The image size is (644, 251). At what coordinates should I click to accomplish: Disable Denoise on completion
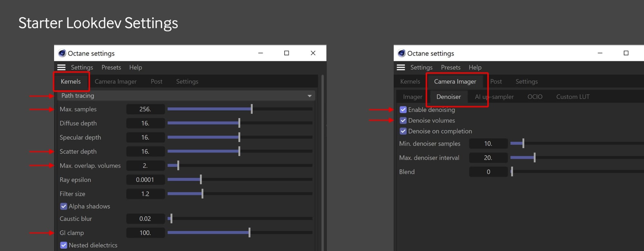[x=403, y=131]
